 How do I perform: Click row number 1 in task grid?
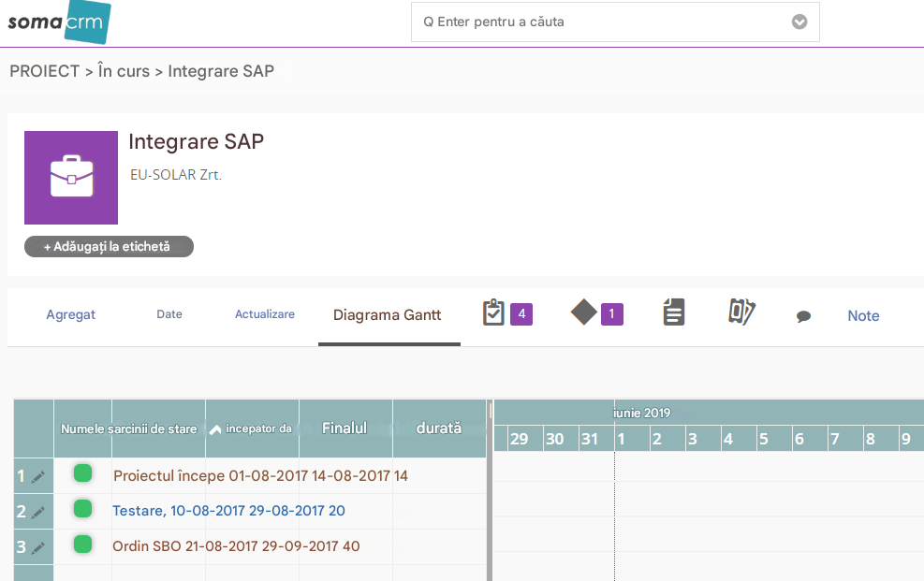point(22,475)
